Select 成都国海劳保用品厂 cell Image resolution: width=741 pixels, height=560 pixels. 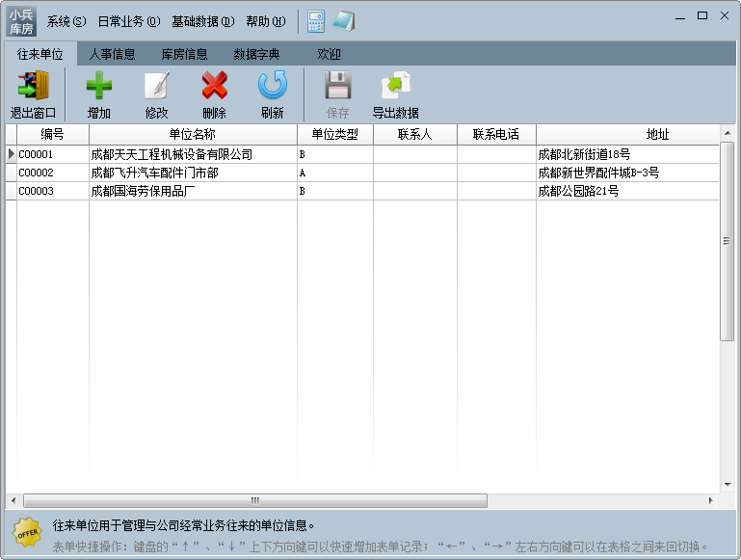[193, 191]
